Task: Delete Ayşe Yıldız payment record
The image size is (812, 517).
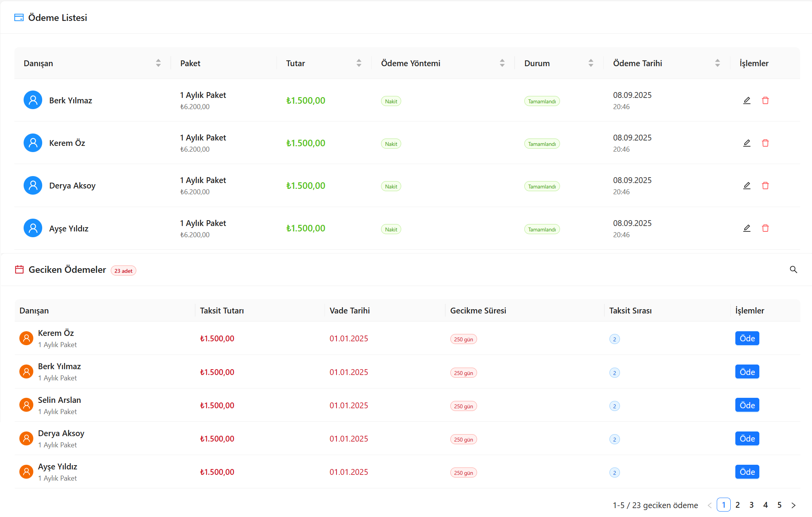Action: tap(765, 228)
